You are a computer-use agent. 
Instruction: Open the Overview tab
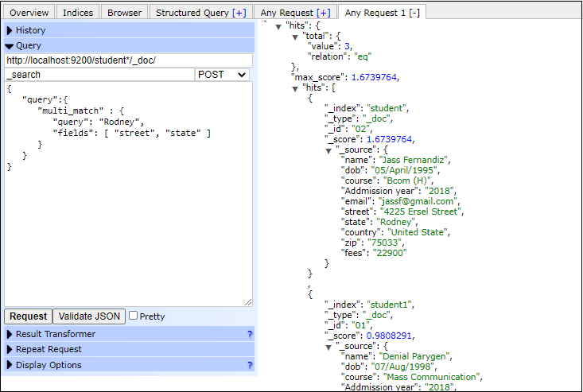[x=29, y=12]
